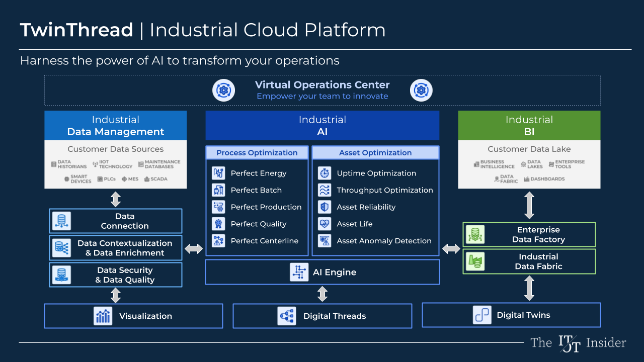Open the AI Engine box
This screenshot has width=644, height=362.
tap(323, 272)
